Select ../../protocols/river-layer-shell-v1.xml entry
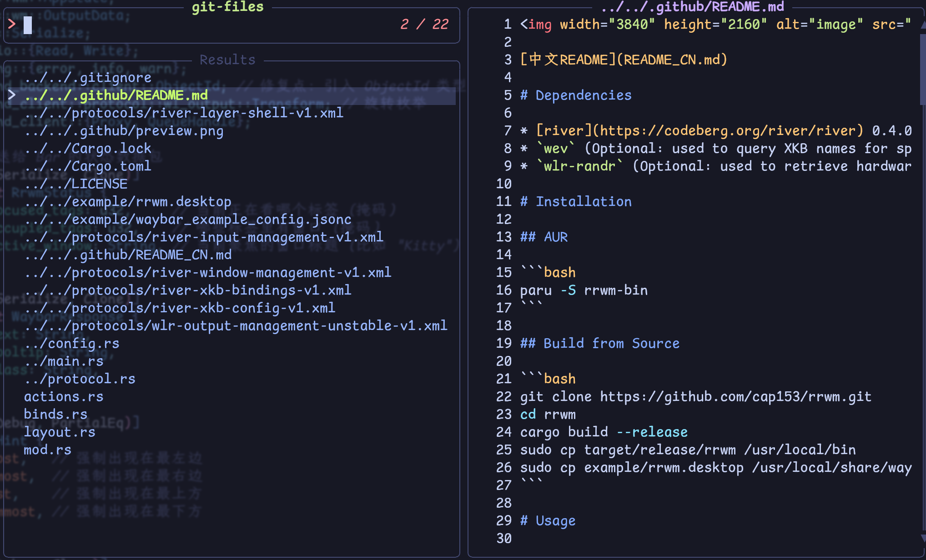The image size is (926, 560). (185, 113)
